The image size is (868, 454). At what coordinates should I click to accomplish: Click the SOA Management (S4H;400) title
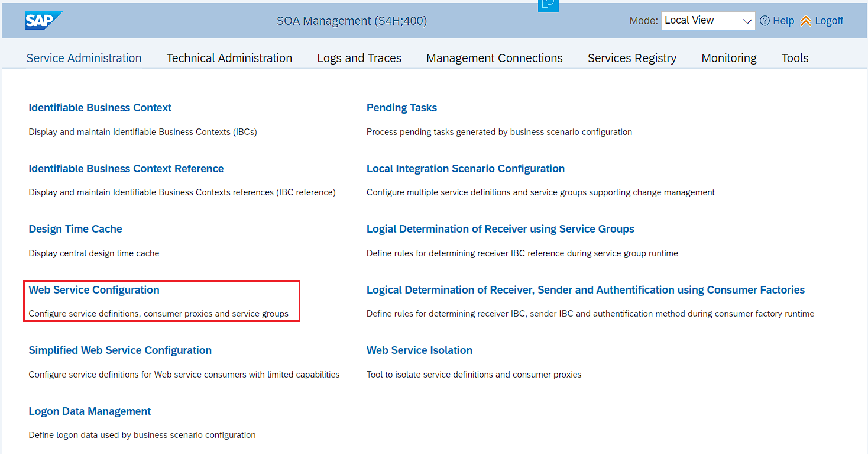352,21
